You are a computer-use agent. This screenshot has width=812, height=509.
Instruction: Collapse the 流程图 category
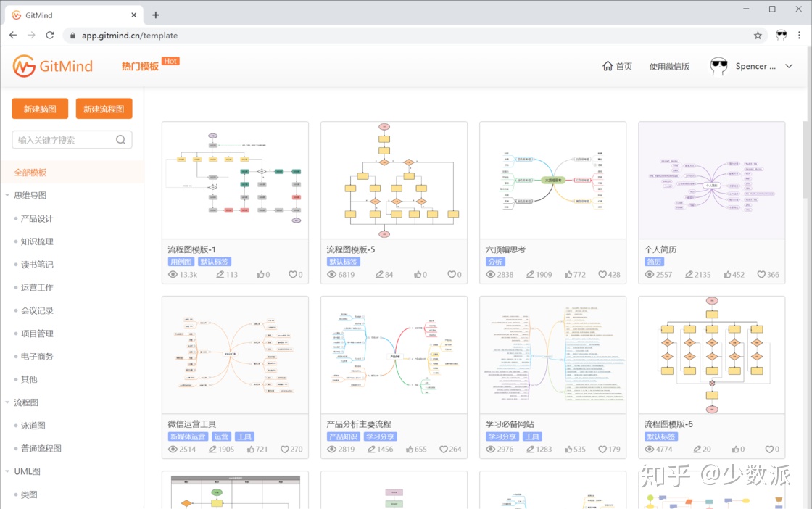click(7, 402)
